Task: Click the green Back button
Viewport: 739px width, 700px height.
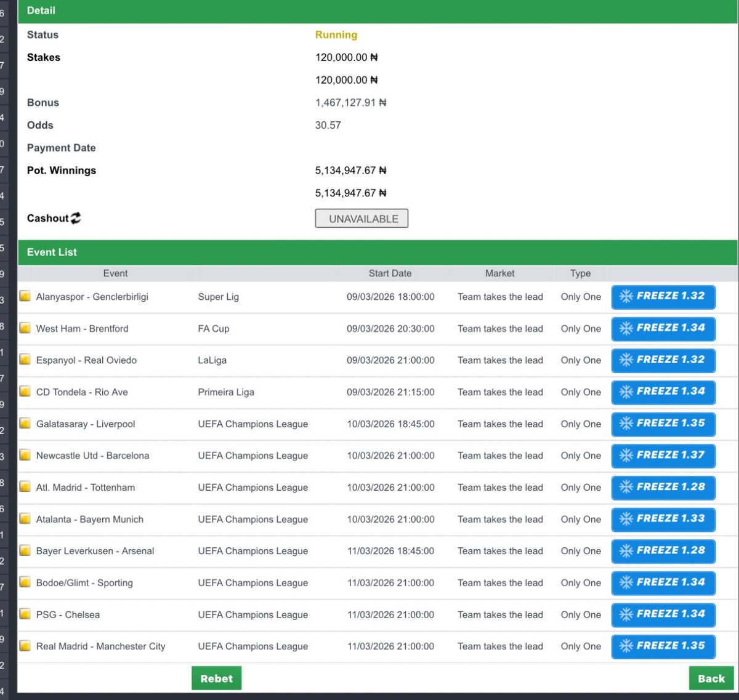Action: tap(711, 678)
